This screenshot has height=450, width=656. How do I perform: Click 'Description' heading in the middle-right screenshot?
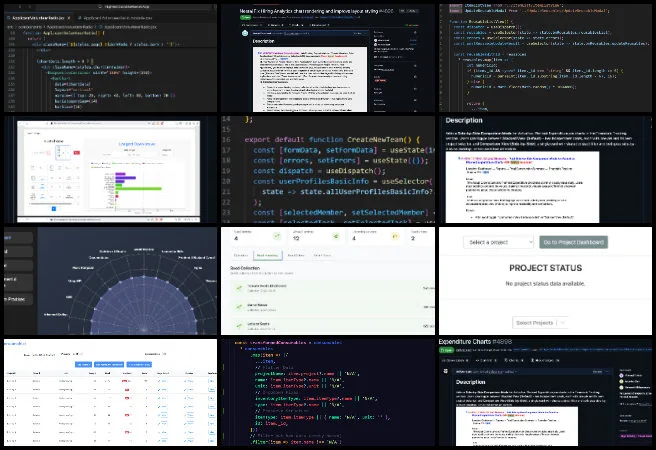(x=464, y=120)
